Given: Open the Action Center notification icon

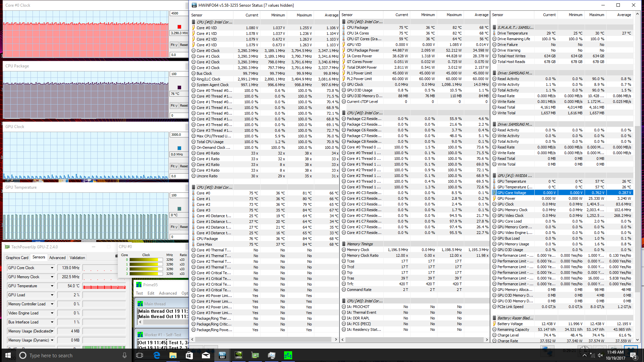Looking at the screenshot, I should click(x=633, y=355).
